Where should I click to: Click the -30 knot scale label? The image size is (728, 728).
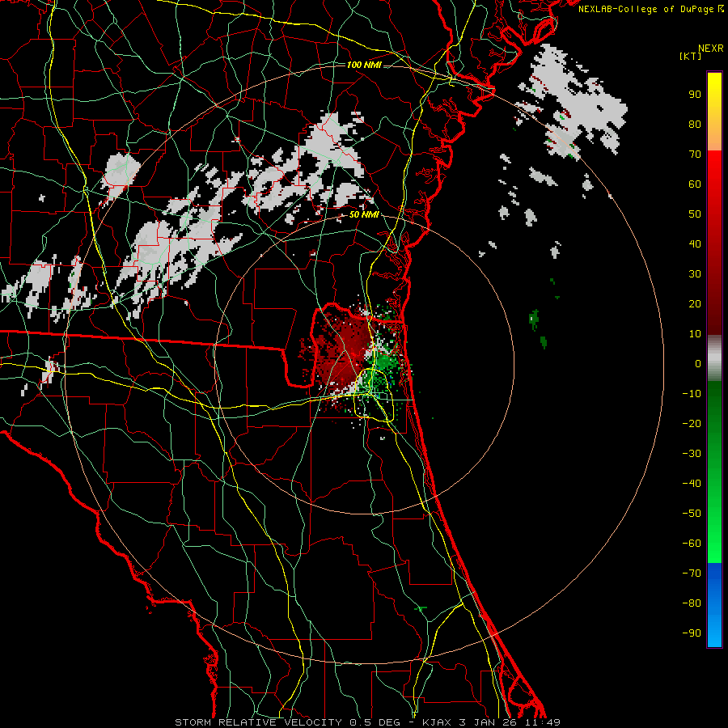pos(692,454)
